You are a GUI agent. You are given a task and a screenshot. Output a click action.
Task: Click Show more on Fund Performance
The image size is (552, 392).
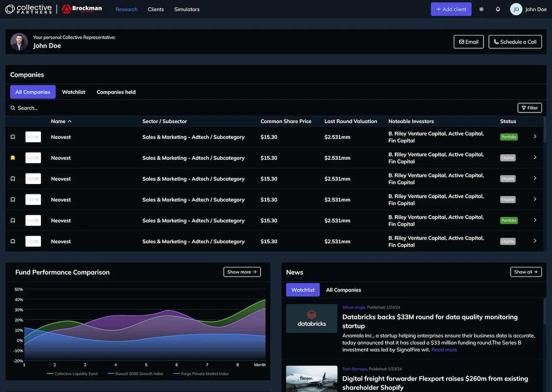click(x=242, y=272)
